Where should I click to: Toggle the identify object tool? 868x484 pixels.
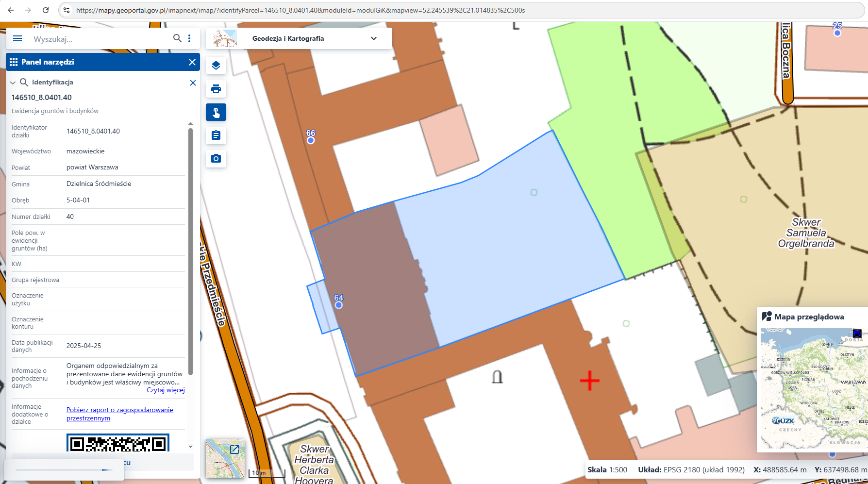pyautogui.click(x=216, y=112)
